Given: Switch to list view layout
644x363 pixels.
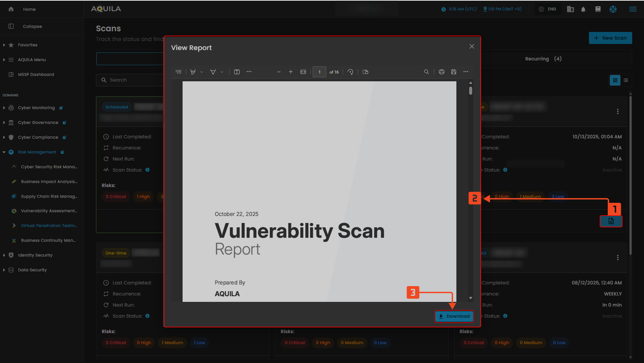Looking at the screenshot, I should (626, 80).
